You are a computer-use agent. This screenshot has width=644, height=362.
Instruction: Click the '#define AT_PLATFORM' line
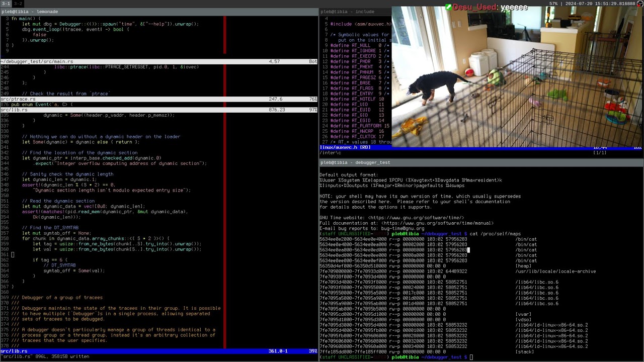(x=360, y=126)
